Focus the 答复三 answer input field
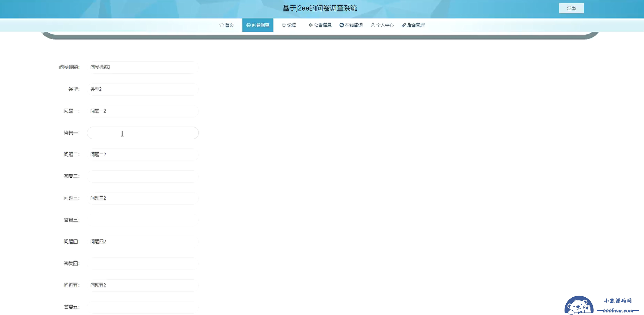Image resolution: width=644 pixels, height=315 pixels. [143, 220]
